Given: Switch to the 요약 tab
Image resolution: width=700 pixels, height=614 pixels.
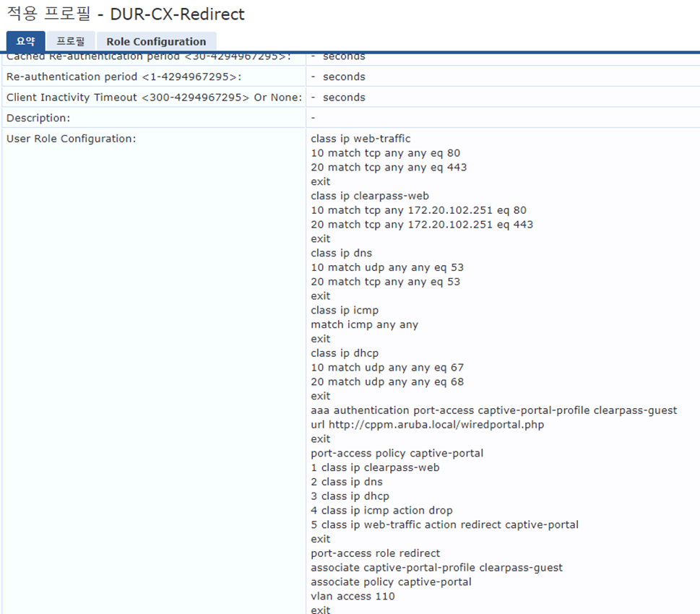Looking at the screenshot, I should click(x=25, y=41).
